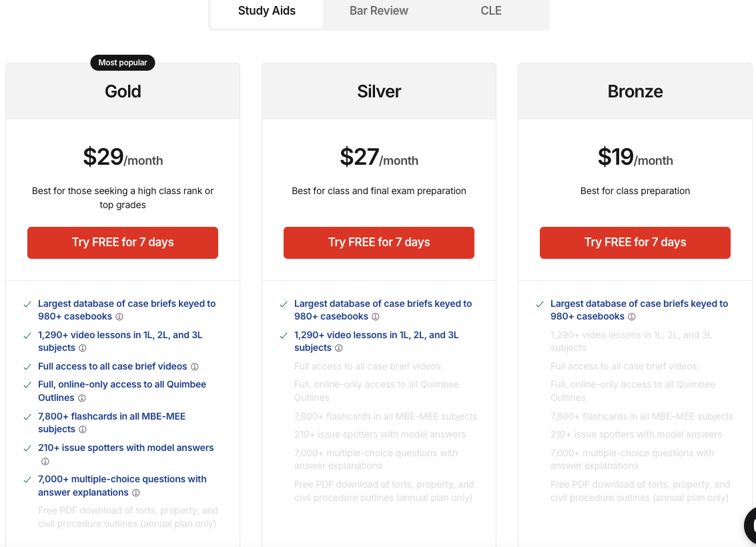Start Bronze plan free 7-day trial
Screen dimensions: 756x547
[x=635, y=243]
